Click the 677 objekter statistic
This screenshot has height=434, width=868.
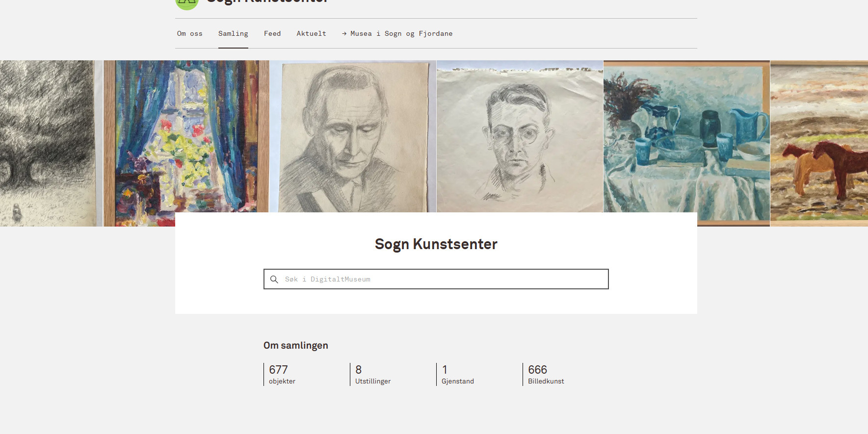282,375
